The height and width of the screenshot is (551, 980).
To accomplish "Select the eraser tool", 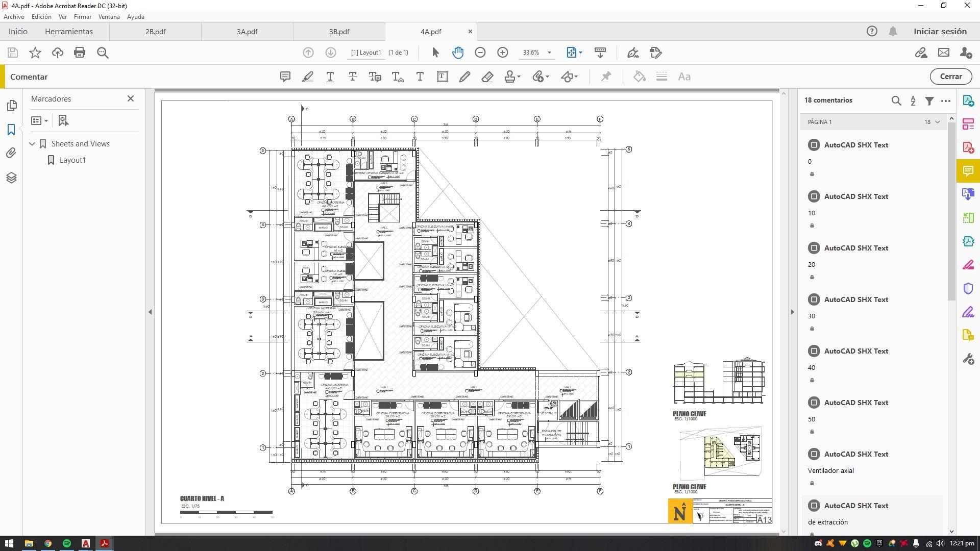I will pos(487,77).
